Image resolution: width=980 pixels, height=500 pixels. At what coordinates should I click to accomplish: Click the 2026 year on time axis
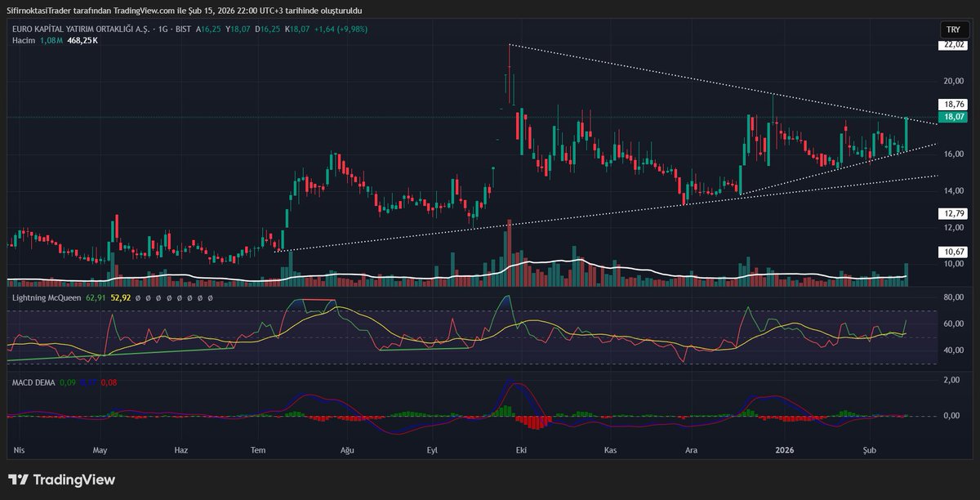click(x=784, y=450)
